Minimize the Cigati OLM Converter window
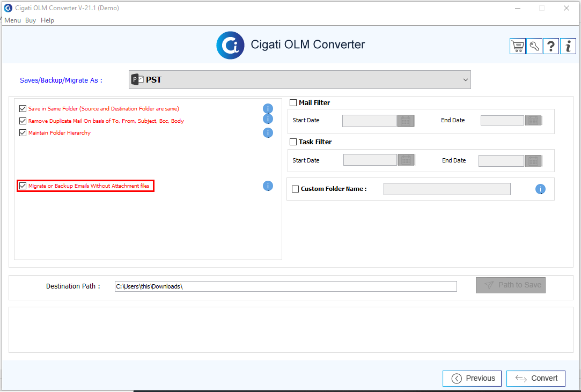This screenshot has height=392, width=581. pos(518,8)
